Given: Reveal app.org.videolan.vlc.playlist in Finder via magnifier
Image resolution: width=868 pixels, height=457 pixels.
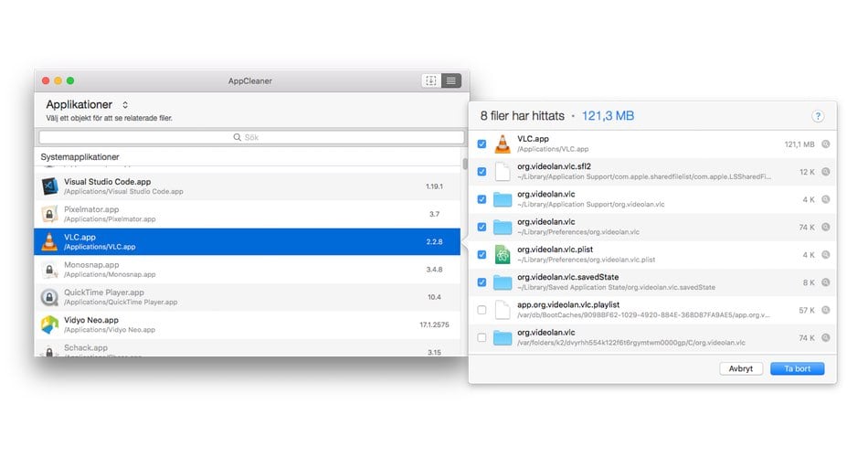Looking at the screenshot, I should coord(825,310).
